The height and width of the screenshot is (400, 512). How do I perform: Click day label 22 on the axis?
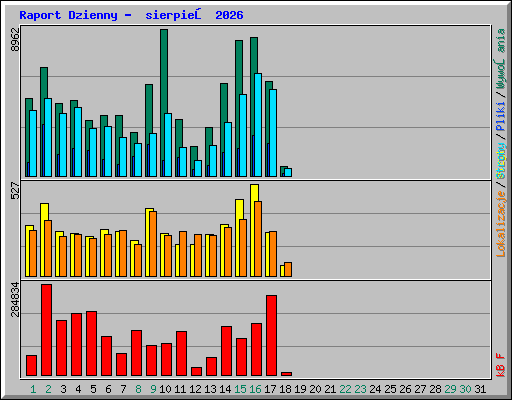[x=345, y=389]
